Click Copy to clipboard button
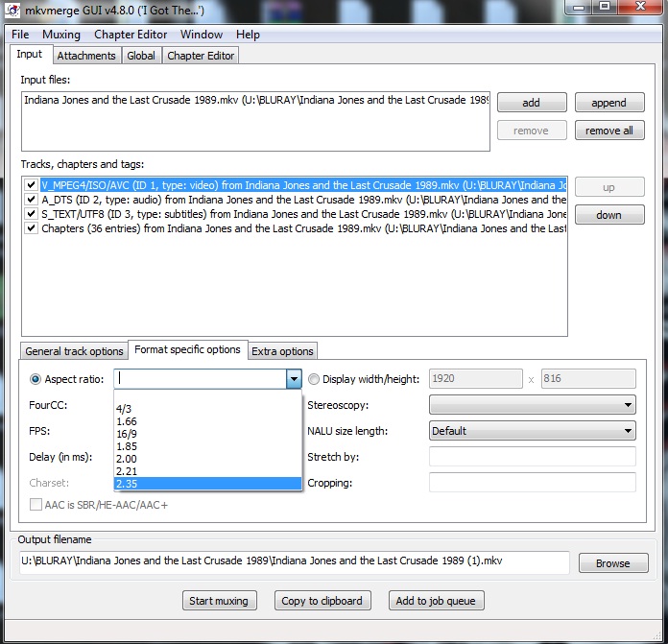Image resolution: width=668 pixels, height=644 pixels. coord(322,601)
